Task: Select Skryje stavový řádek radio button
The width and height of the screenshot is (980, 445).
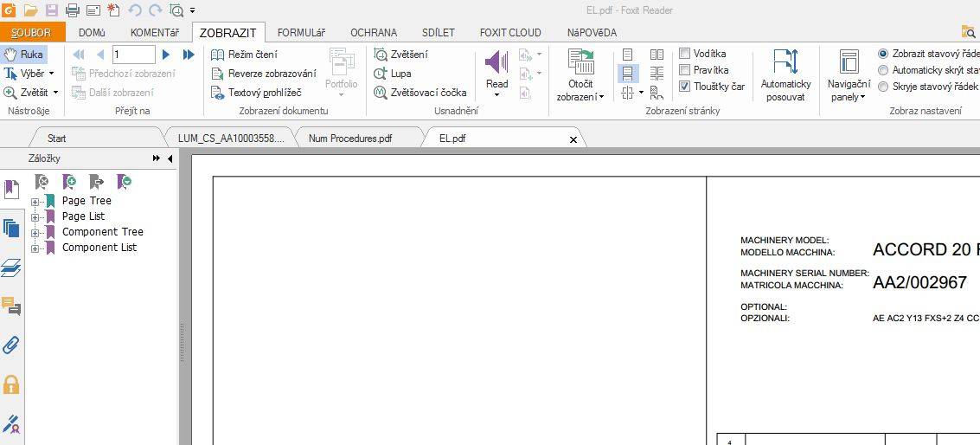Action: 883,87
